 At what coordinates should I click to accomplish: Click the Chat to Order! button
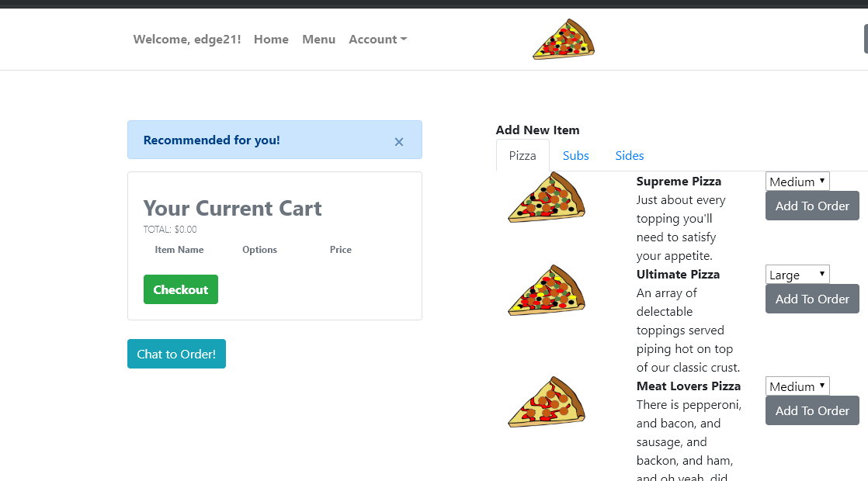[176, 354]
